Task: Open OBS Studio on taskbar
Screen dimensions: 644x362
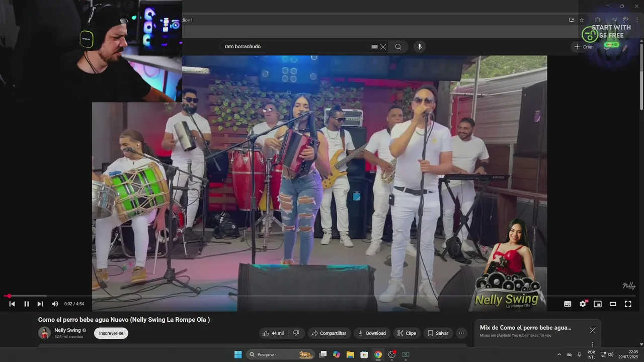Action: click(x=392, y=354)
